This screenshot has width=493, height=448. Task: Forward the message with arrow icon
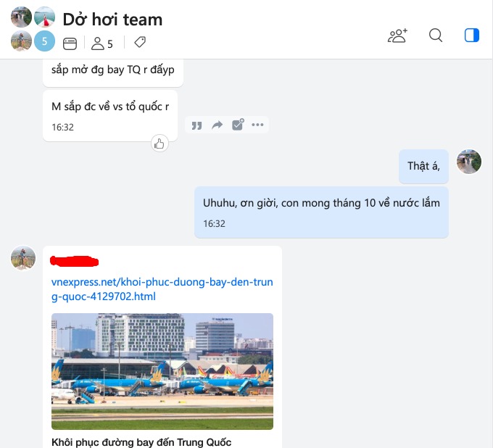(217, 125)
